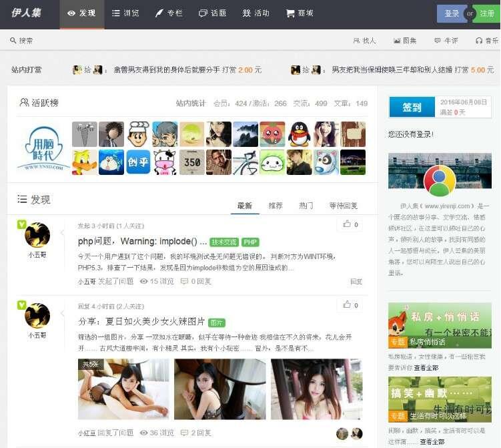This screenshot has height=448, width=501.
Task: Open 小五哥 avatar on the 夏日如火 post
Action: click(37, 316)
